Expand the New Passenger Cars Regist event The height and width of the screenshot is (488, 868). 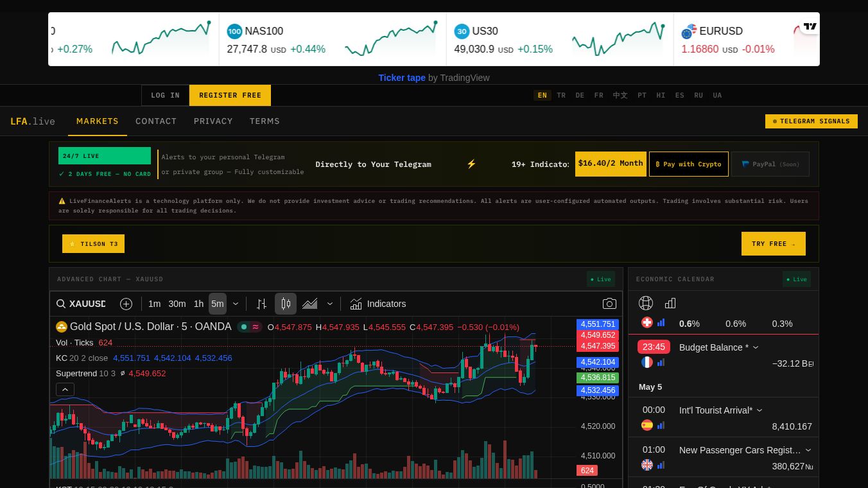[808, 450]
